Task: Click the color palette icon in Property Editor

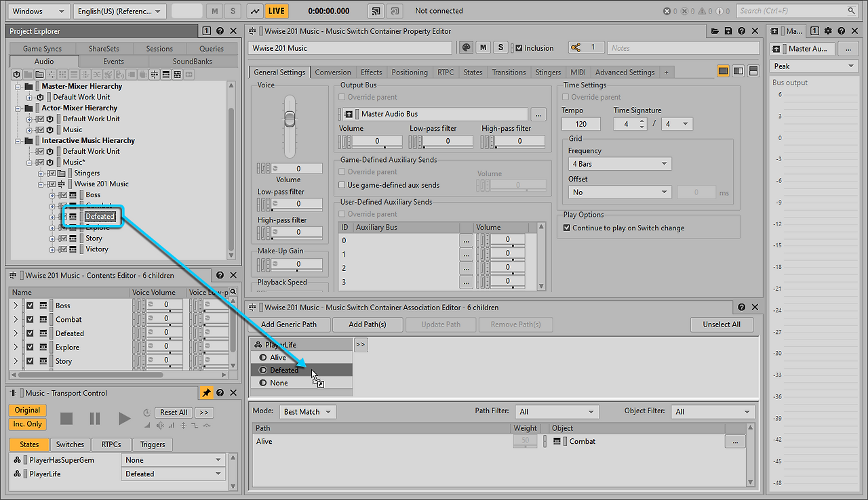Action: (466, 47)
